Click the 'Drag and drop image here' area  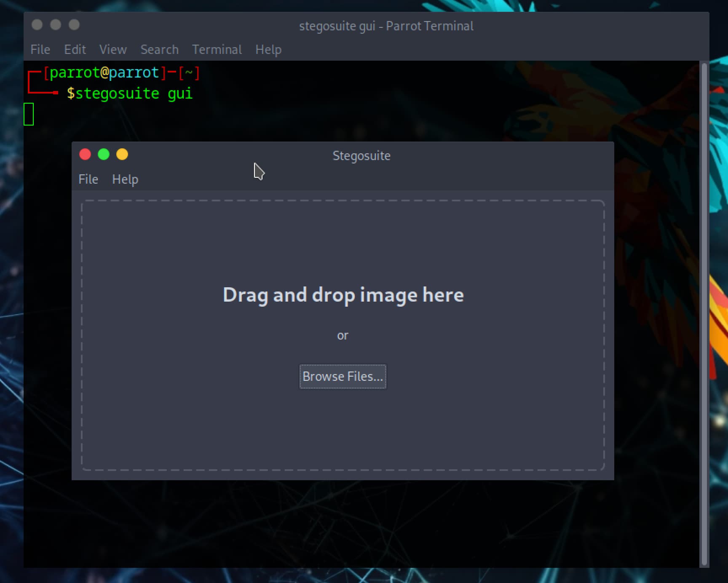343,294
